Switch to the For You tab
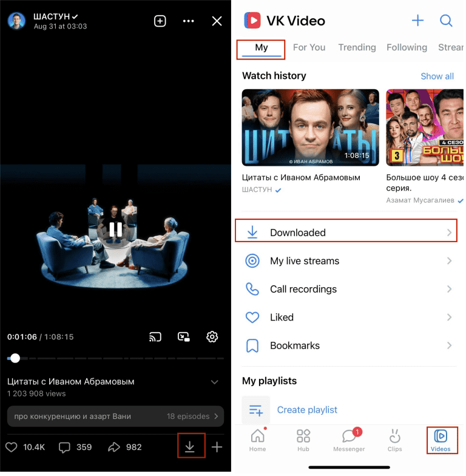 [309, 47]
